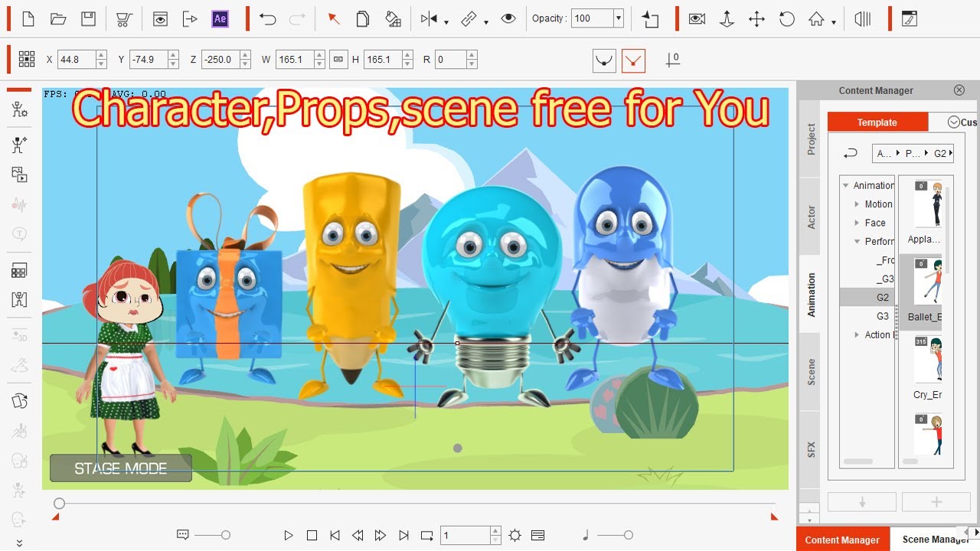This screenshot has height=551, width=980.
Task: Toggle the W/H aspect ratio lock
Action: 338,59
